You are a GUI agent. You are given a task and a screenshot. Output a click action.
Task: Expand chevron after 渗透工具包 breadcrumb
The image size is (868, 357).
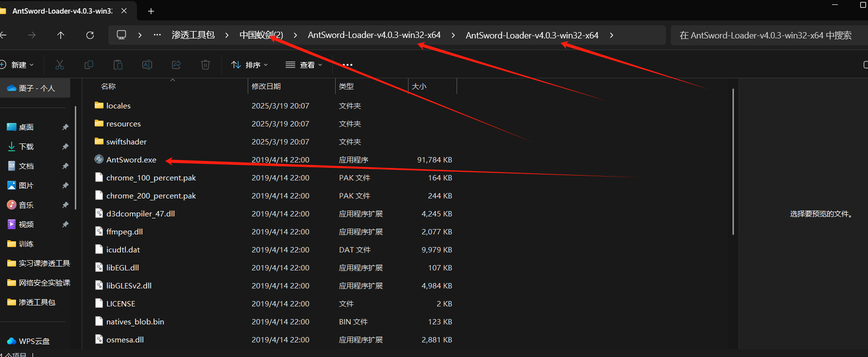coord(227,35)
